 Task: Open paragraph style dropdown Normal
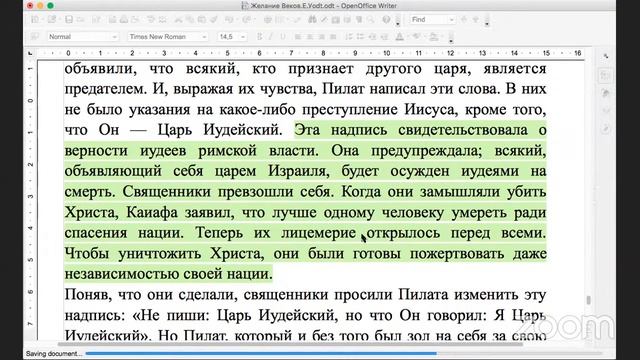115,37
